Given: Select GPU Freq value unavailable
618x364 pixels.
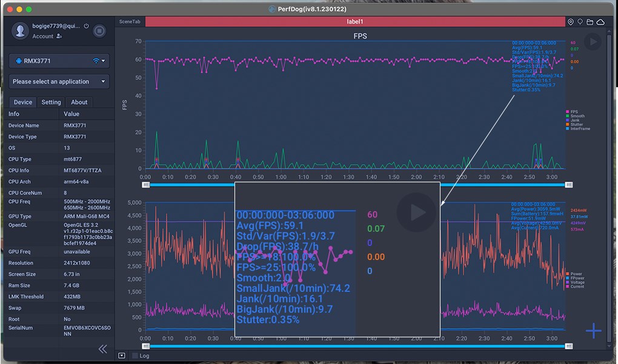Looking at the screenshot, I should pyautogui.click(x=77, y=252).
